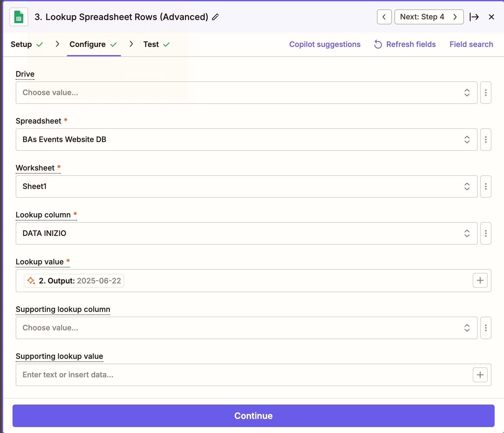The height and width of the screenshot is (433, 504).
Task: Open the Spreadsheet dropdown
Action: (246, 140)
